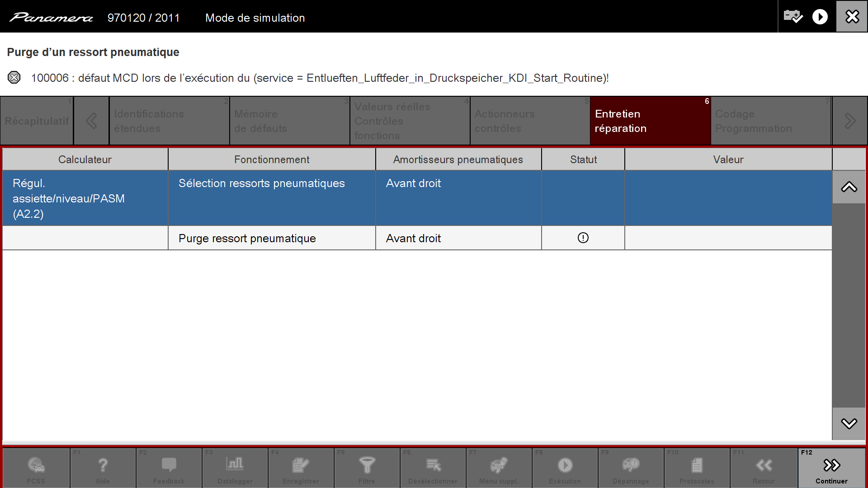Switch to Mémoire de défauts tab
This screenshot has height=488, width=868.
tap(290, 121)
